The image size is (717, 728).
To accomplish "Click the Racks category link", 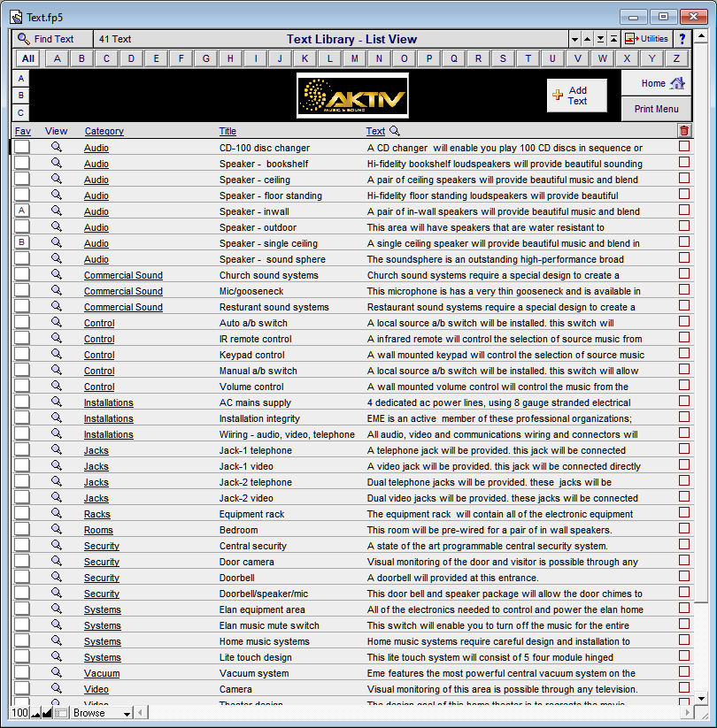I will tap(97, 514).
